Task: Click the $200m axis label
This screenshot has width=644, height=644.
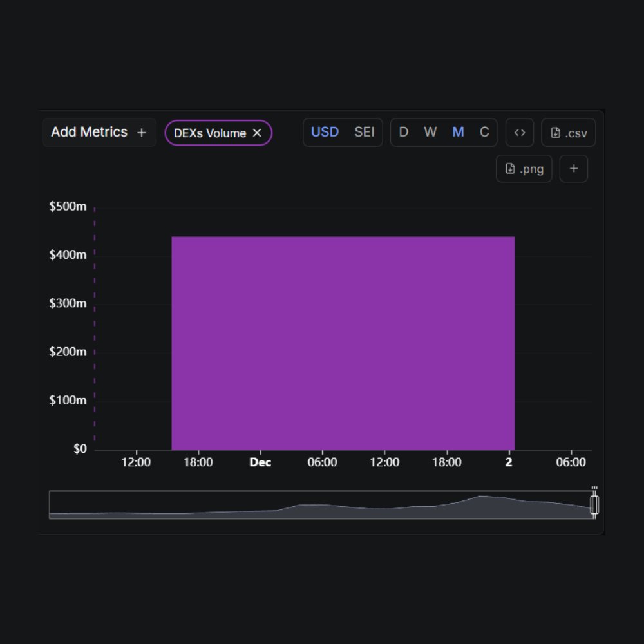Action: [68, 352]
